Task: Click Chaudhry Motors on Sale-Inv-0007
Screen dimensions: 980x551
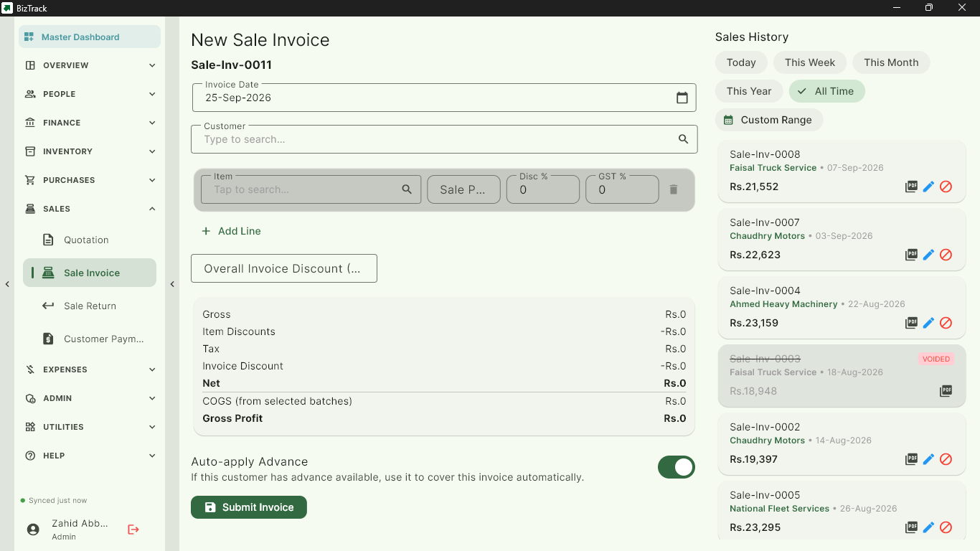Action: (x=767, y=236)
